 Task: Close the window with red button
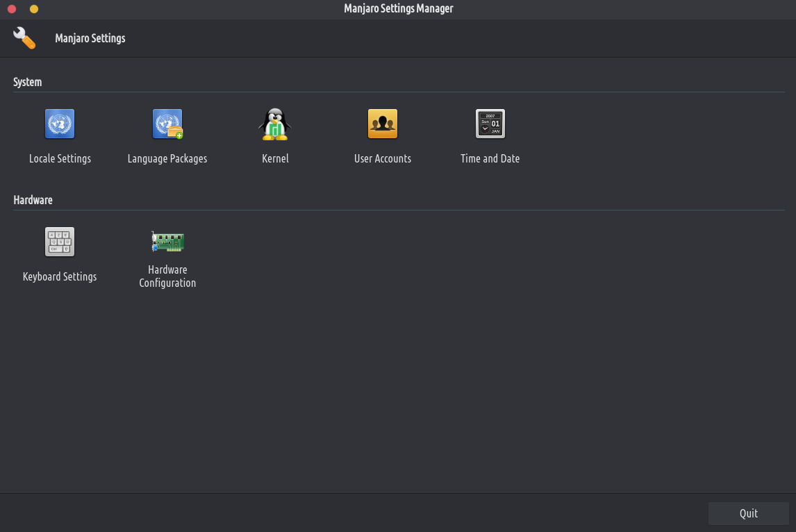[12, 9]
